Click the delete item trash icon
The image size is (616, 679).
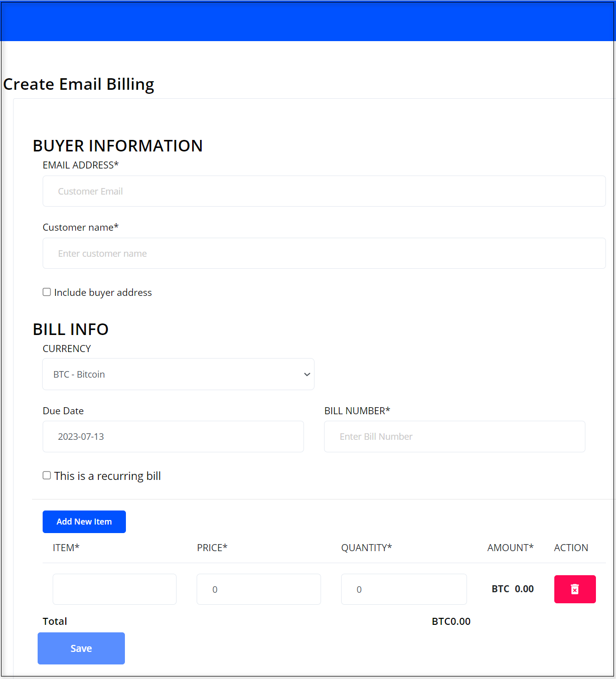(575, 589)
